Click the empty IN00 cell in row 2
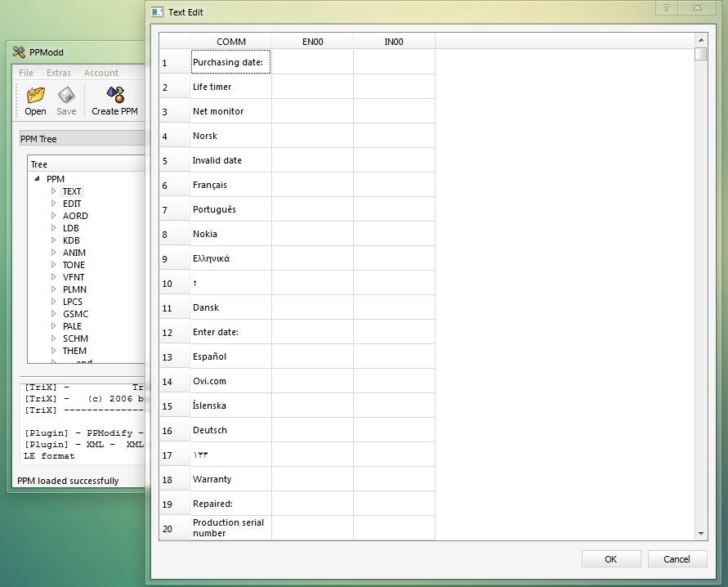Image resolution: width=728 pixels, height=587 pixels. 394,87
